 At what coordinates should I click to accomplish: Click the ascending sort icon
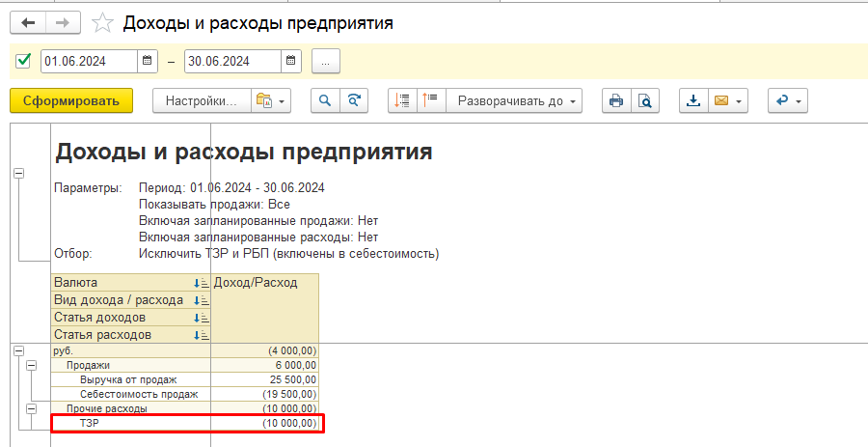tap(403, 100)
